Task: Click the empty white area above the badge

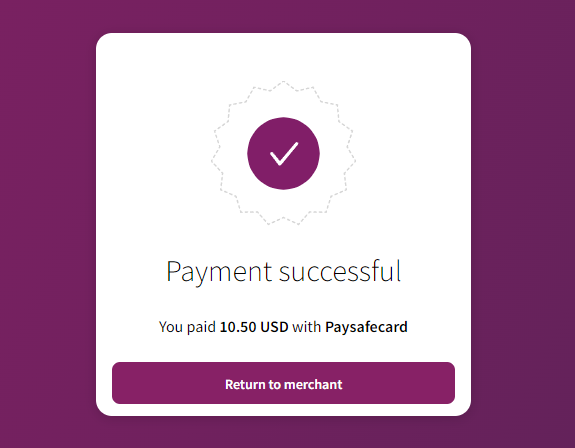Action: point(283,57)
